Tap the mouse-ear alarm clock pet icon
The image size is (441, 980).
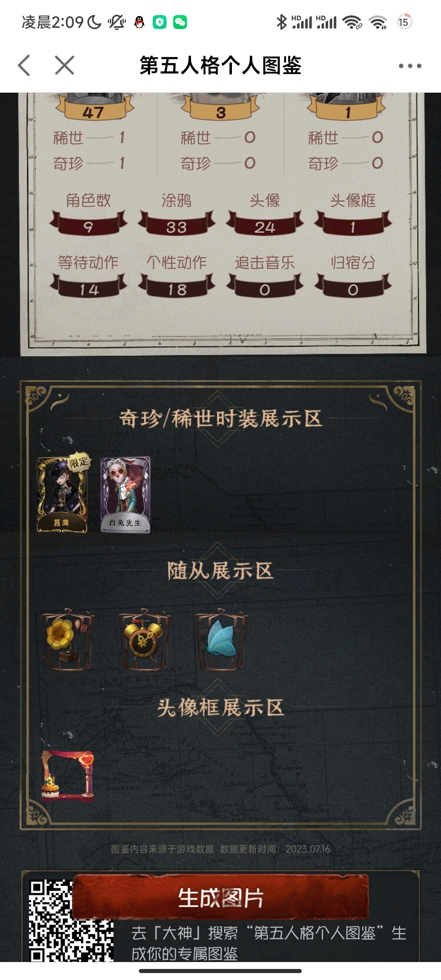[144, 639]
